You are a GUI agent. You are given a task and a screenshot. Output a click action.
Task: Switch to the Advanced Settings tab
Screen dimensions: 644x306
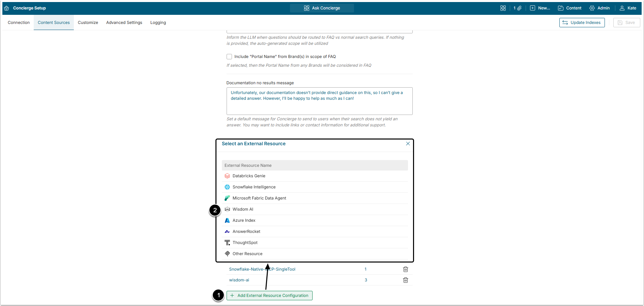click(124, 23)
